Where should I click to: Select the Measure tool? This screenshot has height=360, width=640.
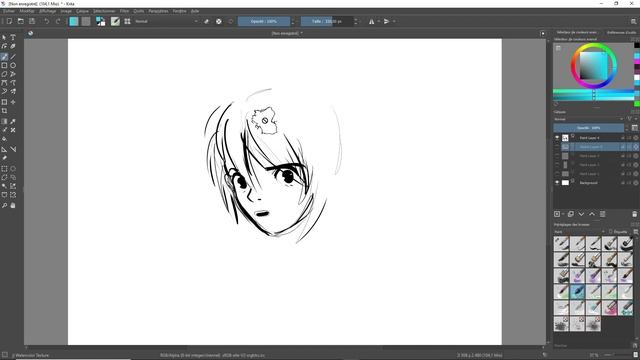[x=13, y=149]
